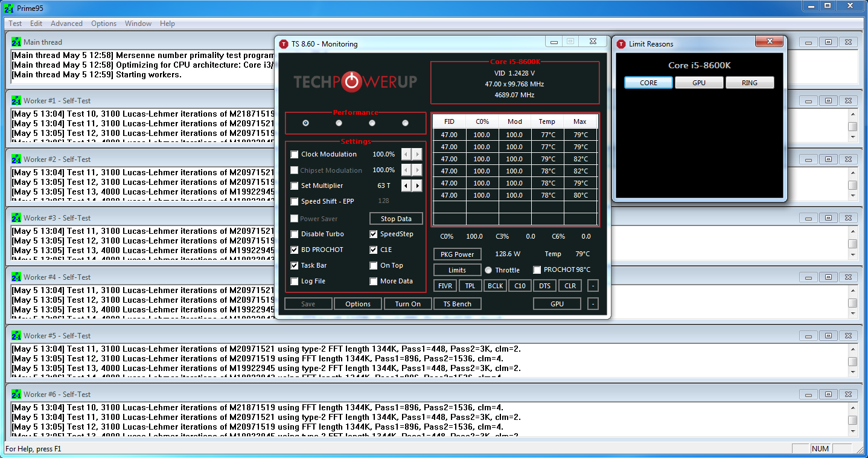Click Worker #6 Self-Test window icon

coord(16,394)
